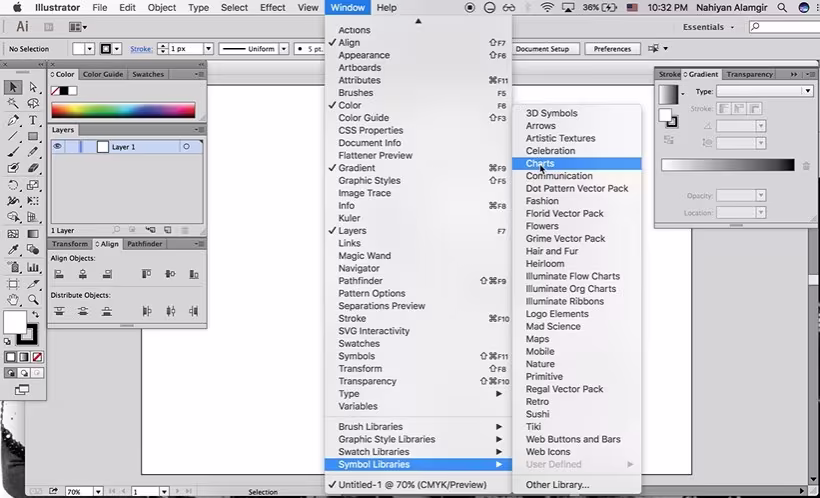Click Horizontal Distribute Right icon
The width and height of the screenshot is (820, 498).
point(193,311)
